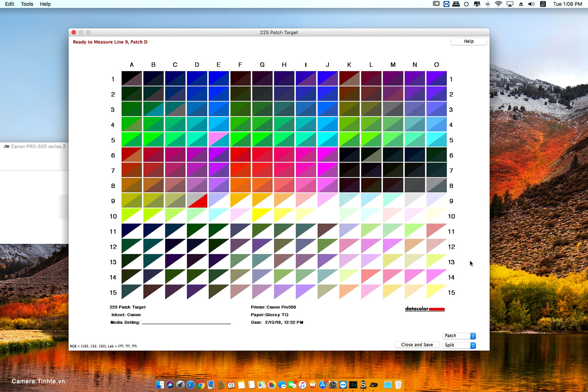Viewport: 588px width, 392px height.
Task: Click the clock showing Tue 1:08 PM
Action: pos(567,4)
